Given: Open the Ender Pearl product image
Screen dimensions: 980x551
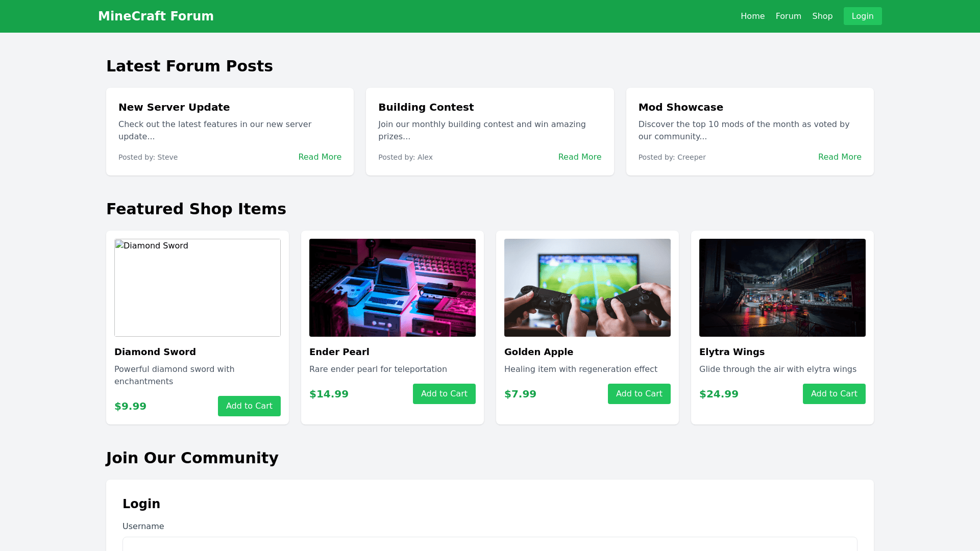Looking at the screenshot, I should (x=392, y=288).
